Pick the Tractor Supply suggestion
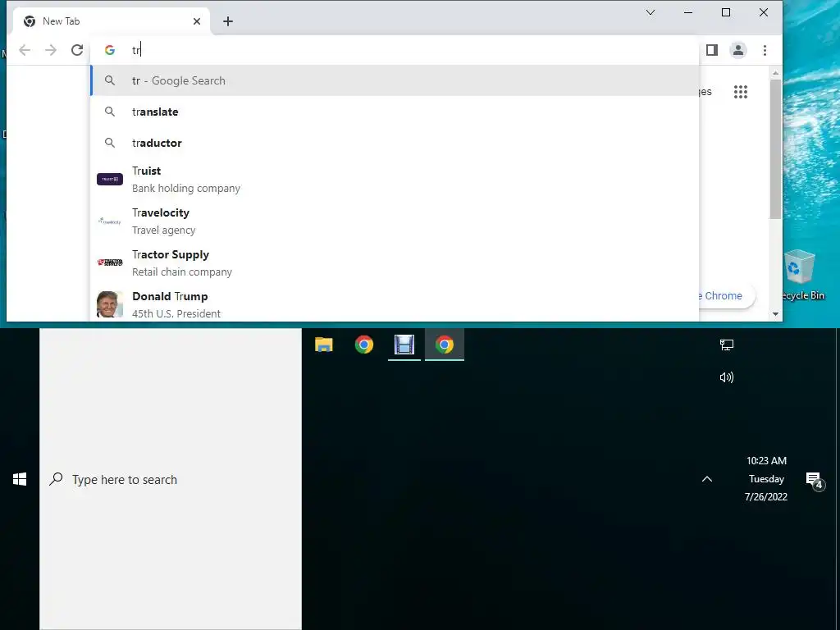Image resolution: width=840 pixels, height=630 pixels. click(395, 263)
